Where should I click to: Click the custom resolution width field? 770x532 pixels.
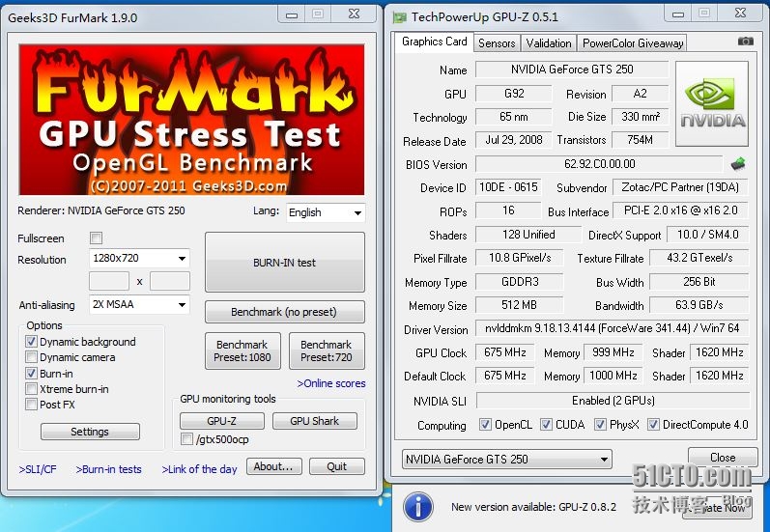[x=109, y=281]
